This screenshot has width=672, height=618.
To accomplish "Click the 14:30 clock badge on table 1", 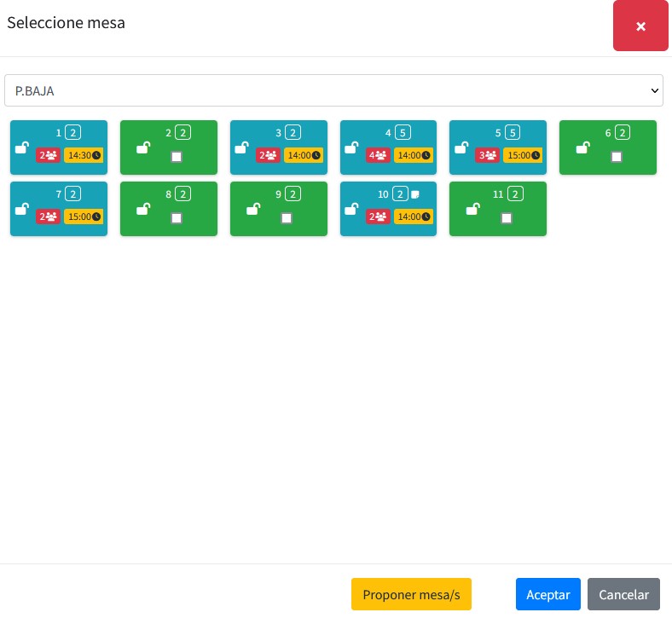I will click(84, 155).
